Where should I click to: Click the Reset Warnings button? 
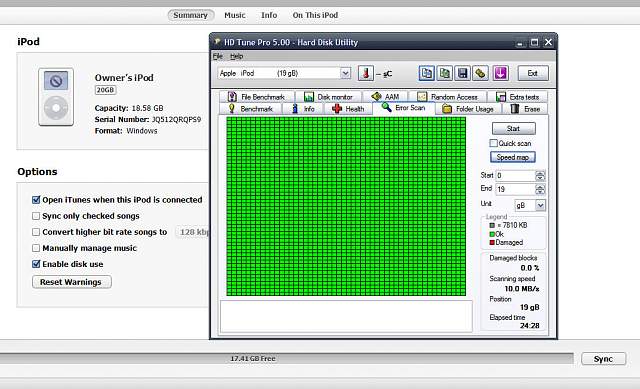[71, 282]
